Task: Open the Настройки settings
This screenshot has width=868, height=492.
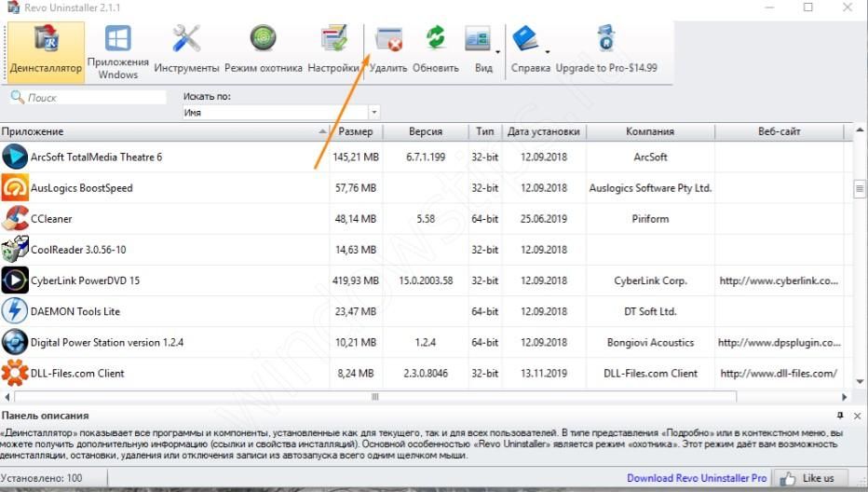Action: click(x=333, y=50)
